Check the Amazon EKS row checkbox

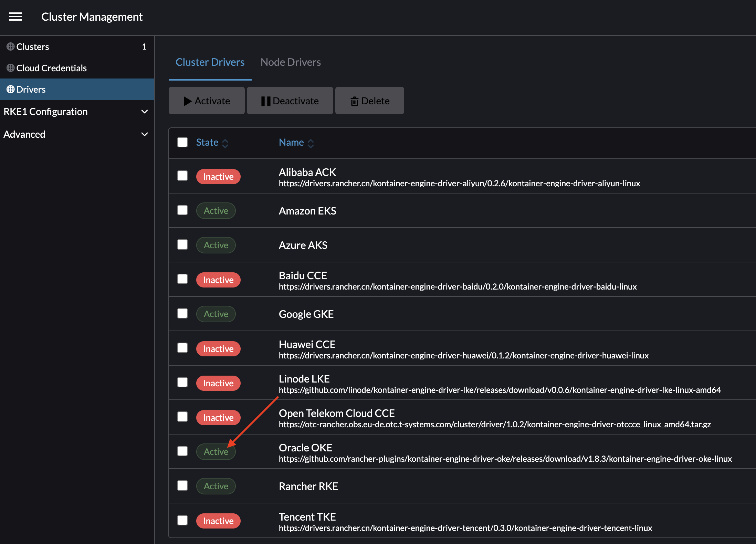(x=182, y=210)
